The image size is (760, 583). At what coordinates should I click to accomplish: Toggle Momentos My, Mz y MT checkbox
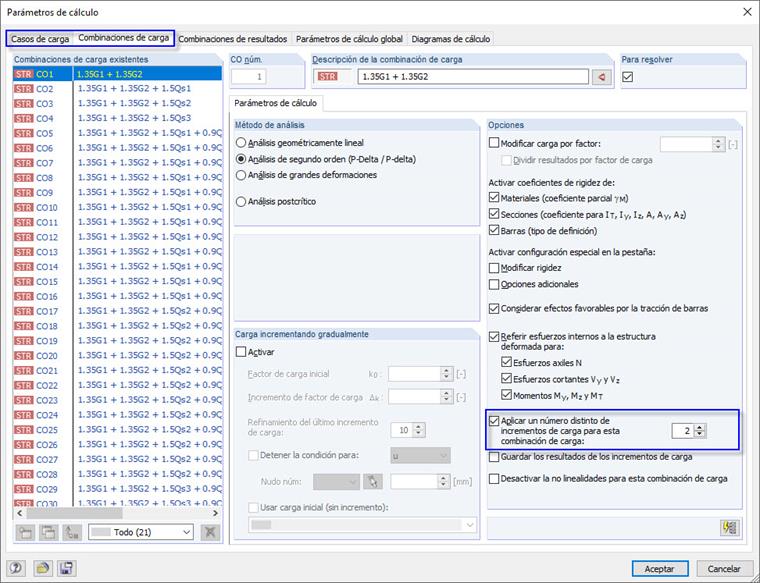[x=507, y=395]
